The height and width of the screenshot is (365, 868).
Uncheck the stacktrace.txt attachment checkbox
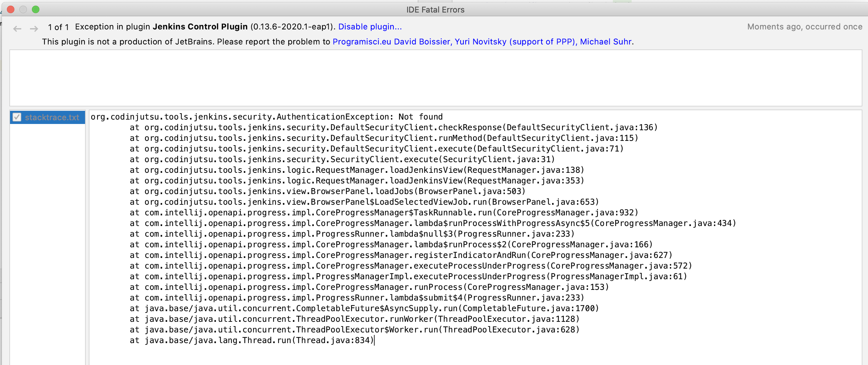pos(17,117)
